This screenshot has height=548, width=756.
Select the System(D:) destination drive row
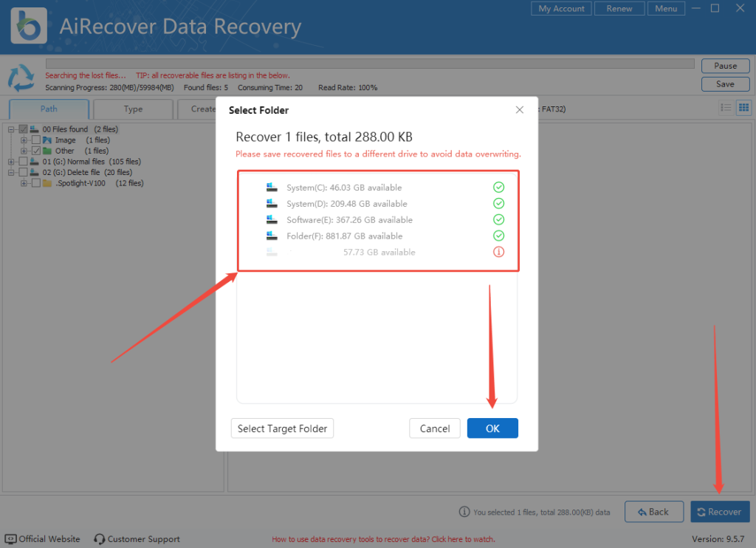[369, 203]
